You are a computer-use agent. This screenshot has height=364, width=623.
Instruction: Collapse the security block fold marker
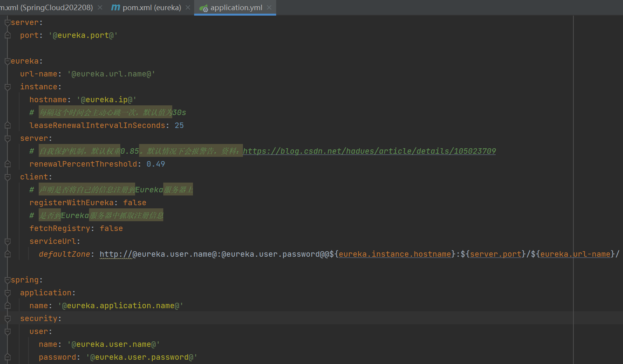click(x=7, y=319)
